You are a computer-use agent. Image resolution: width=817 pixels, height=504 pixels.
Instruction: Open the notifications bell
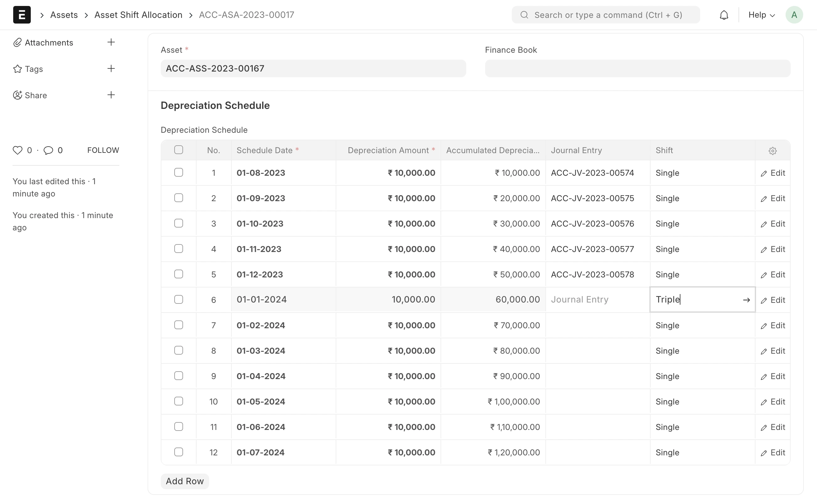[724, 15]
